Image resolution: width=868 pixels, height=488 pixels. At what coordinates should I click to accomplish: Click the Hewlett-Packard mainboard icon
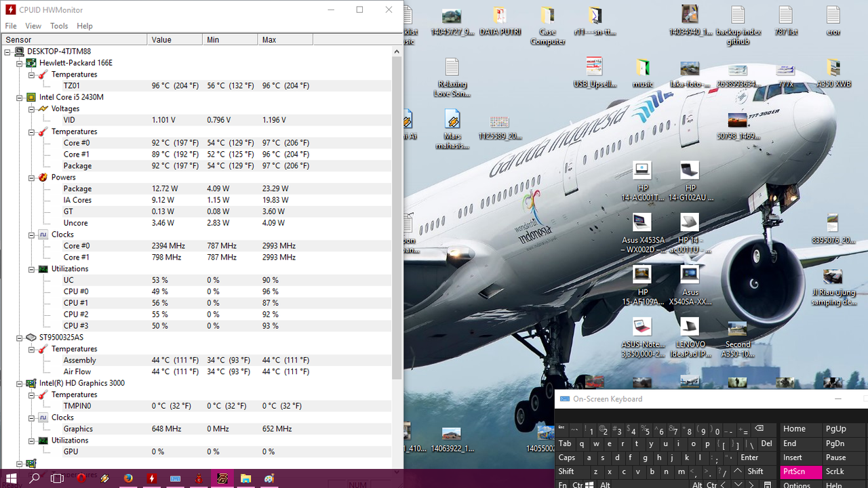31,63
